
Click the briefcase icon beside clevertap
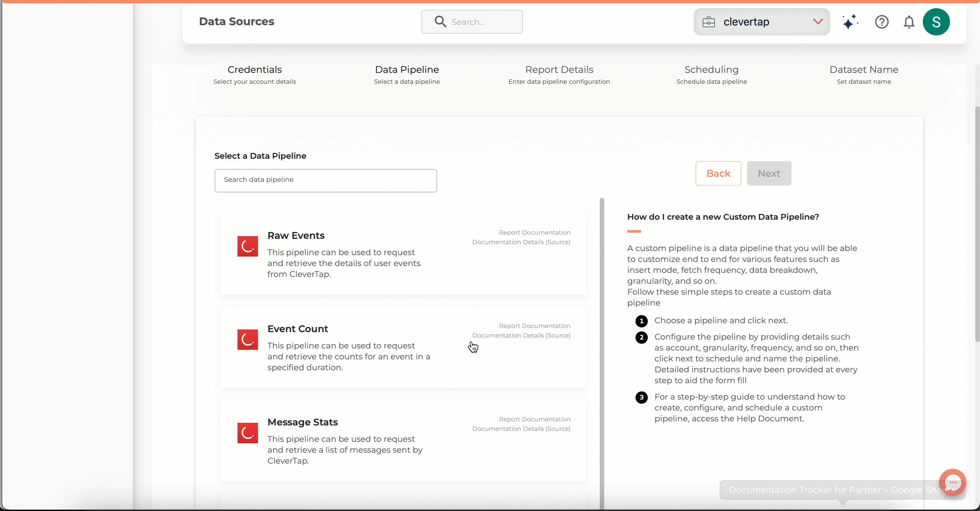coord(709,22)
